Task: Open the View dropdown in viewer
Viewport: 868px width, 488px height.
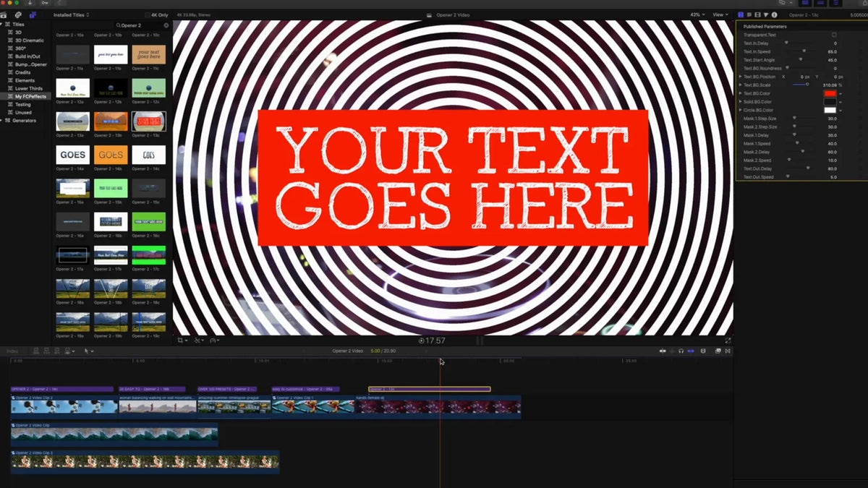Action: coord(720,14)
